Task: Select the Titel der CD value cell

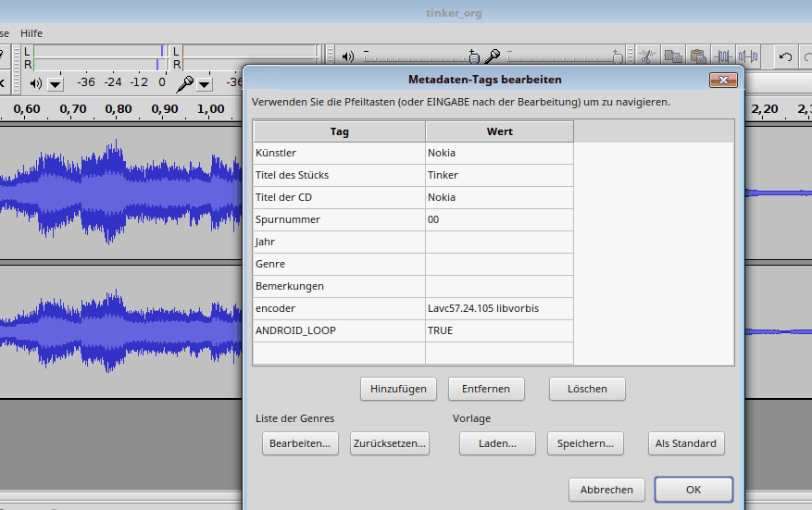Action: 499,198
